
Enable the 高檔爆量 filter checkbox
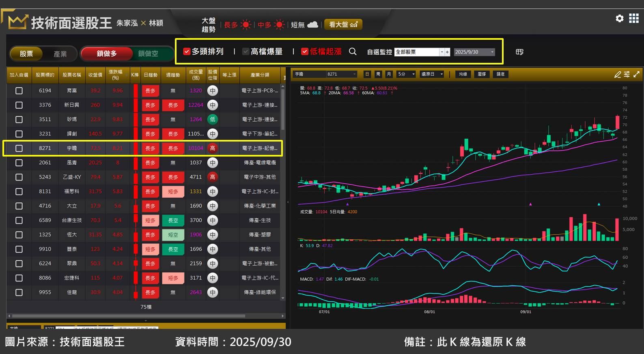coord(246,51)
